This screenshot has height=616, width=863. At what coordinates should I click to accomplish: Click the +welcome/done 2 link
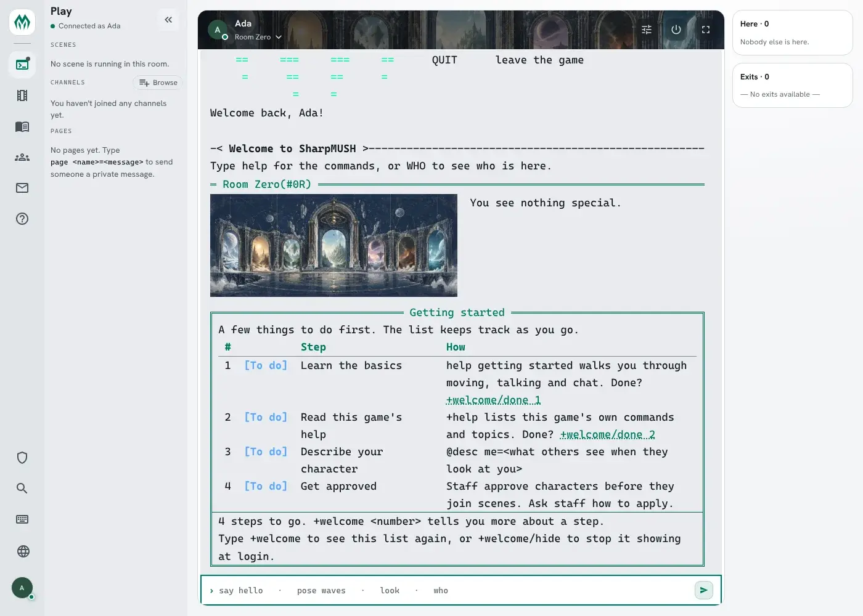tap(607, 434)
